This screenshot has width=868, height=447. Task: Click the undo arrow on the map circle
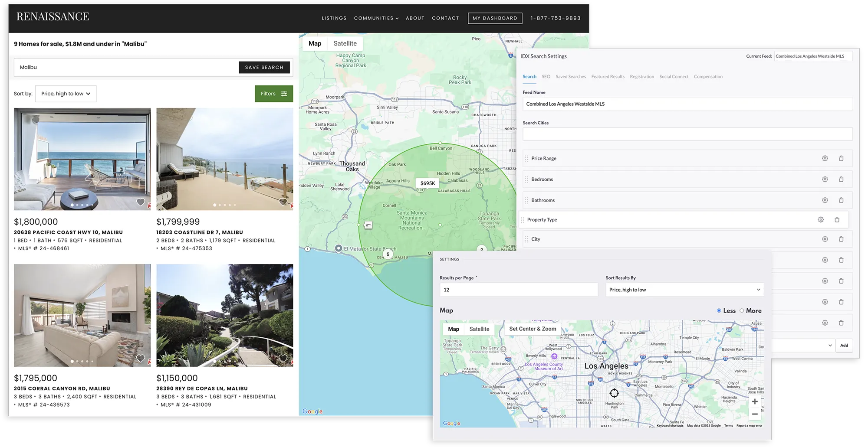(x=368, y=225)
